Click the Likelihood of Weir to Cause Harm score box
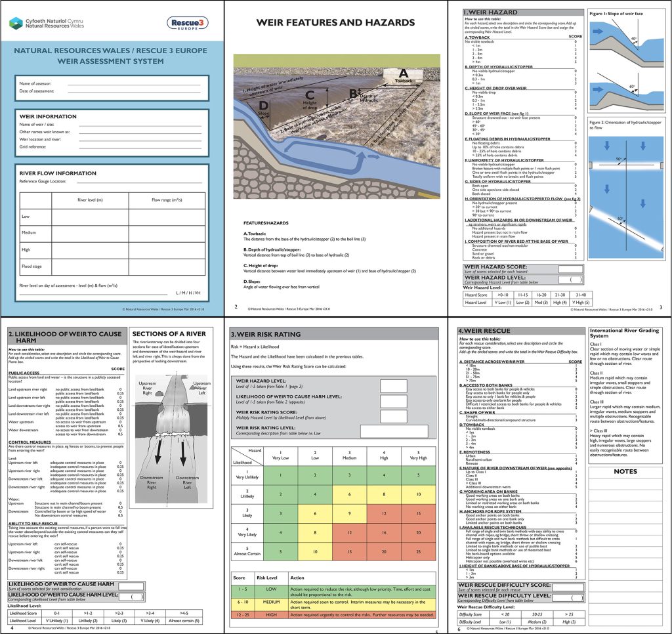 point(131,586)
